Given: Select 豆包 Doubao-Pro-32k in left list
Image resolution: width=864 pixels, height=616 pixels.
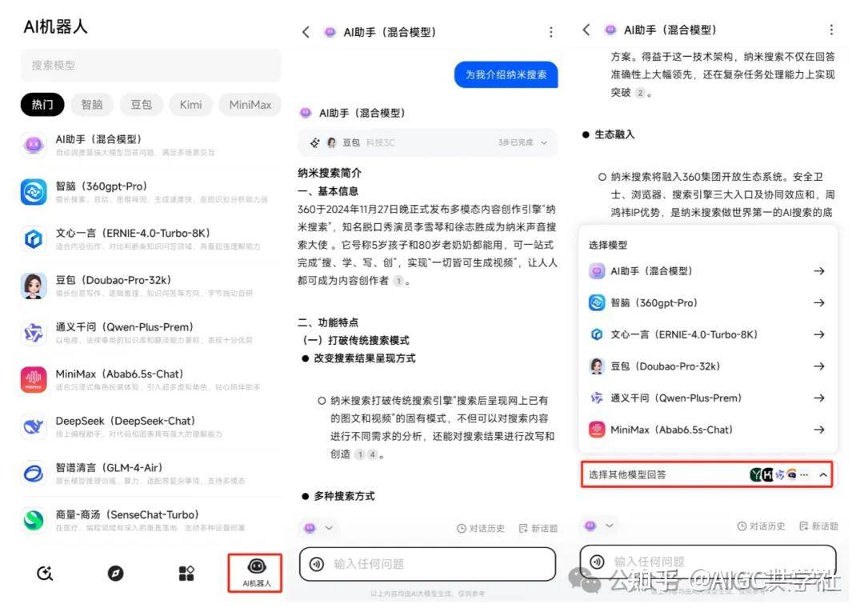Looking at the screenshot, I should [x=150, y=286].
